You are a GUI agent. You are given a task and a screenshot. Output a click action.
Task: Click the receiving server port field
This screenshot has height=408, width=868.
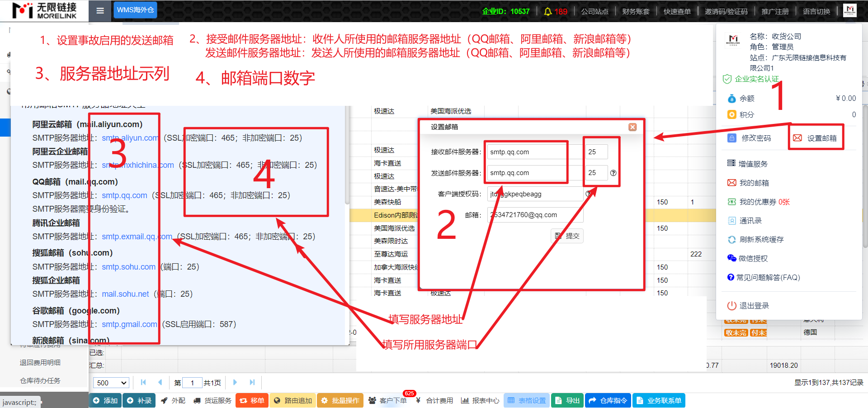point(596,152)
